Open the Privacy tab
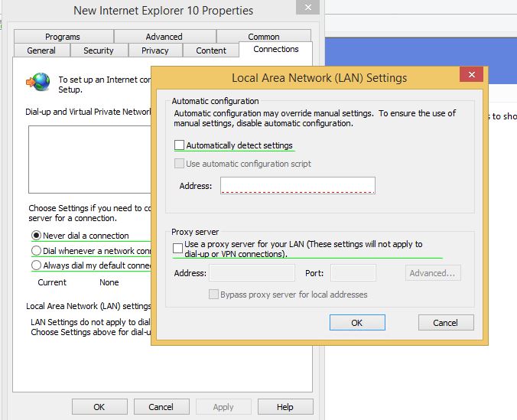 pos(155,50)
